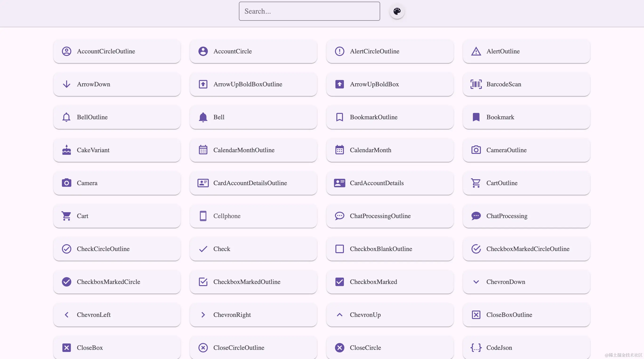Click the CodeJson braces icon
The width and height of the screenshot is (644, 359).
point(476,347)
